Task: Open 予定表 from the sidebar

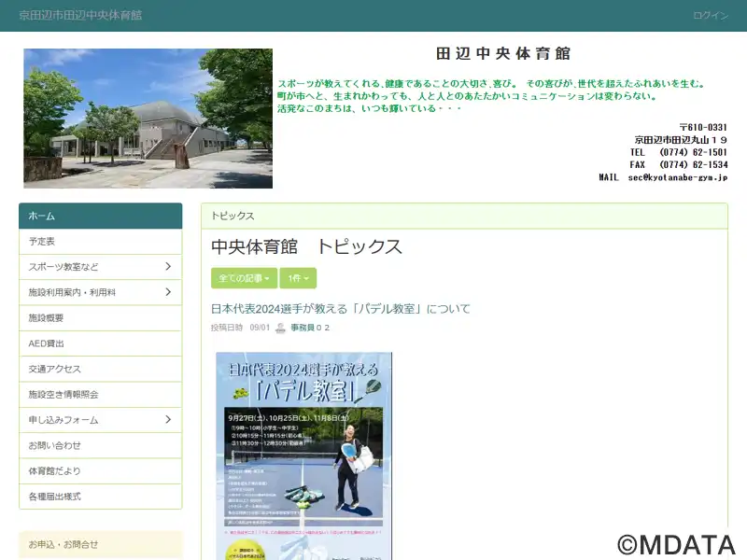Action: coord(100,242)
